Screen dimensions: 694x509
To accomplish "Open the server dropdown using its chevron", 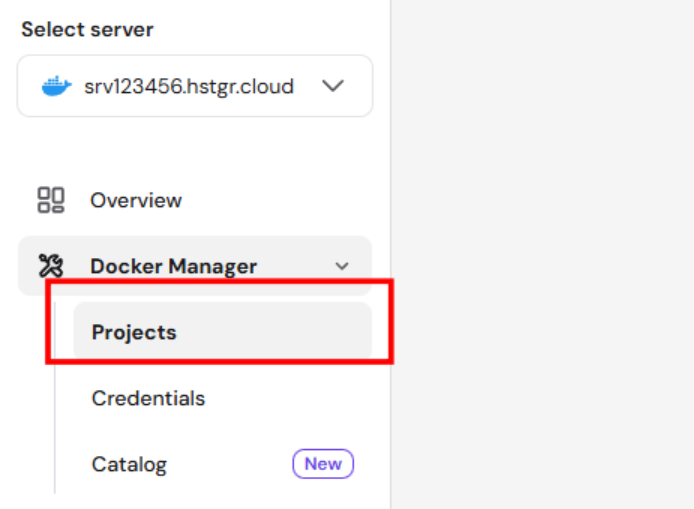I will click(x=333, y=86).
